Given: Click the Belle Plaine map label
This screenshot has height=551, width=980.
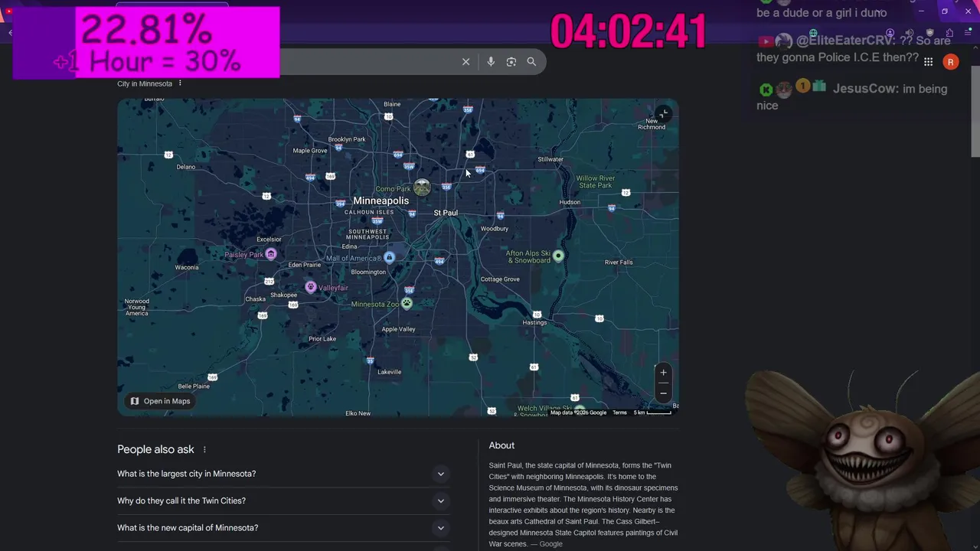Looking at the screenshot, I should (x=194, y=386).
